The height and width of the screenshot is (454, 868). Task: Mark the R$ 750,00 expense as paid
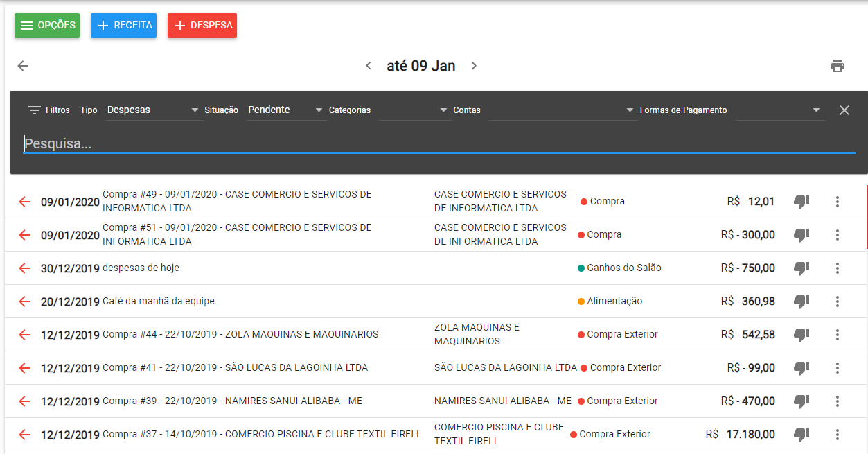click(x=801, y=268)
